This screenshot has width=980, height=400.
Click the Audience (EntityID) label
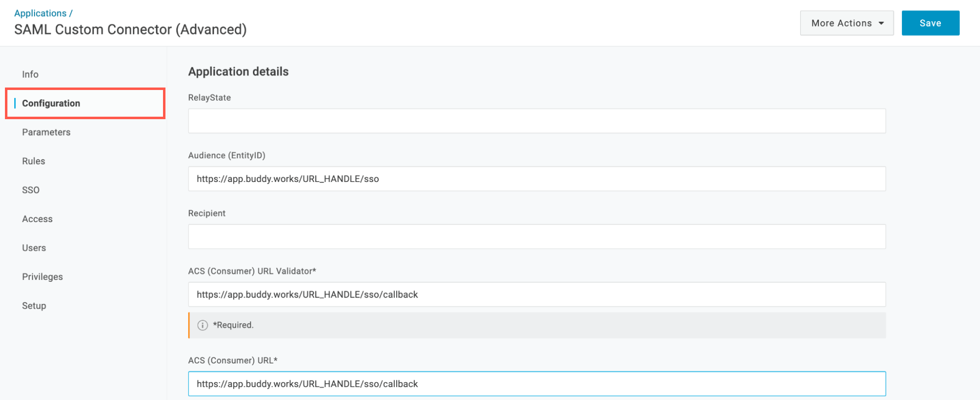[x=227, y=156]
